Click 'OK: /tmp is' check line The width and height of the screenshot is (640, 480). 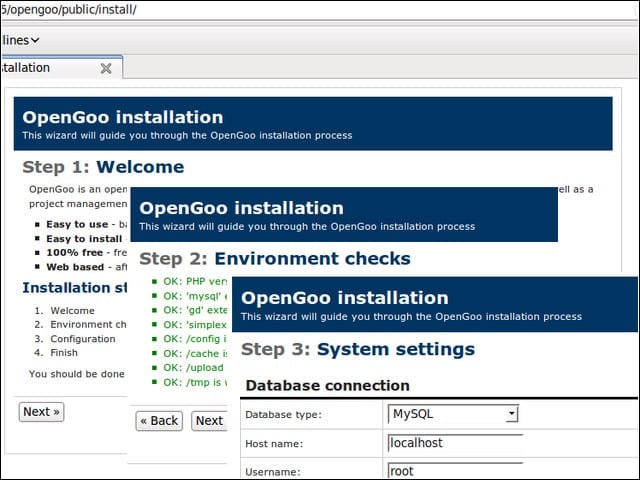point(190,382)
